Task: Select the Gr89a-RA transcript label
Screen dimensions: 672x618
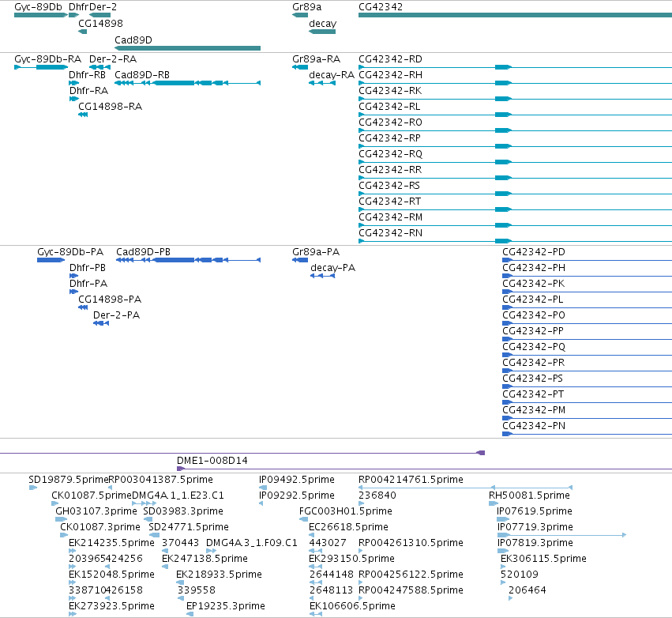Action: click(317, 59)
